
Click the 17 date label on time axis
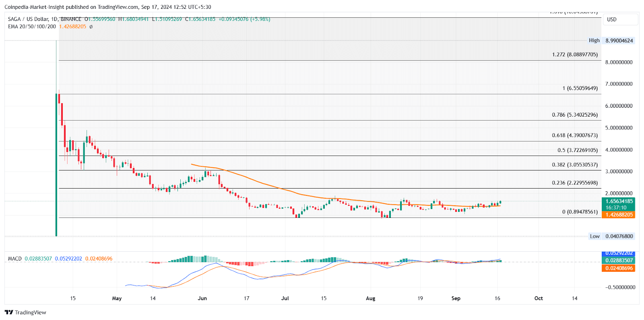(x=247, y=298)
